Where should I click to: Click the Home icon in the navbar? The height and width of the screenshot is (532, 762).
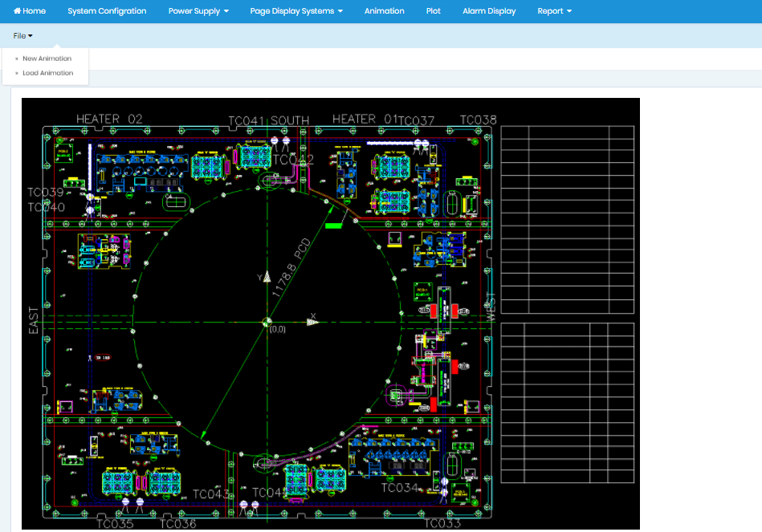point(17,11)
